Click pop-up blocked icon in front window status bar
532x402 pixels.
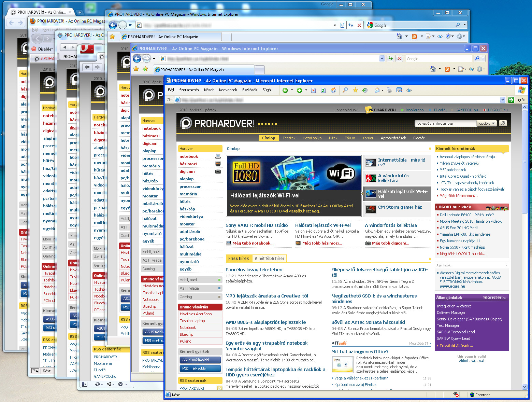tap(456, 394)
